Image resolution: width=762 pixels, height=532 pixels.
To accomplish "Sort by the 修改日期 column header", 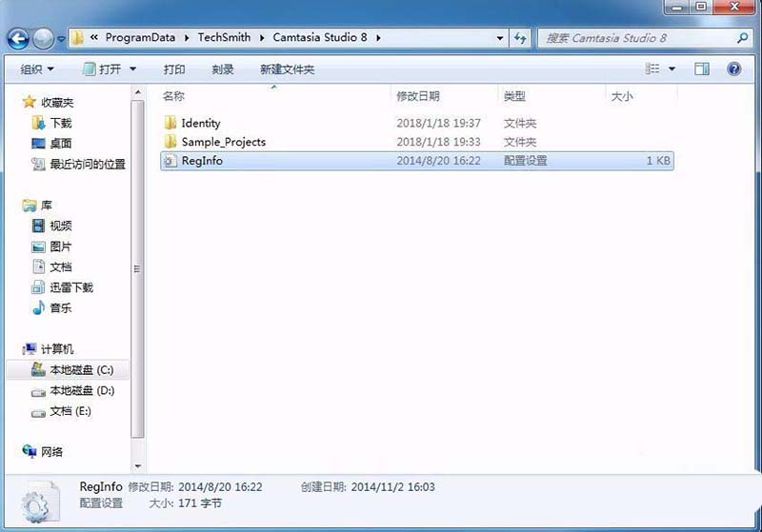I will pos(418,96).
